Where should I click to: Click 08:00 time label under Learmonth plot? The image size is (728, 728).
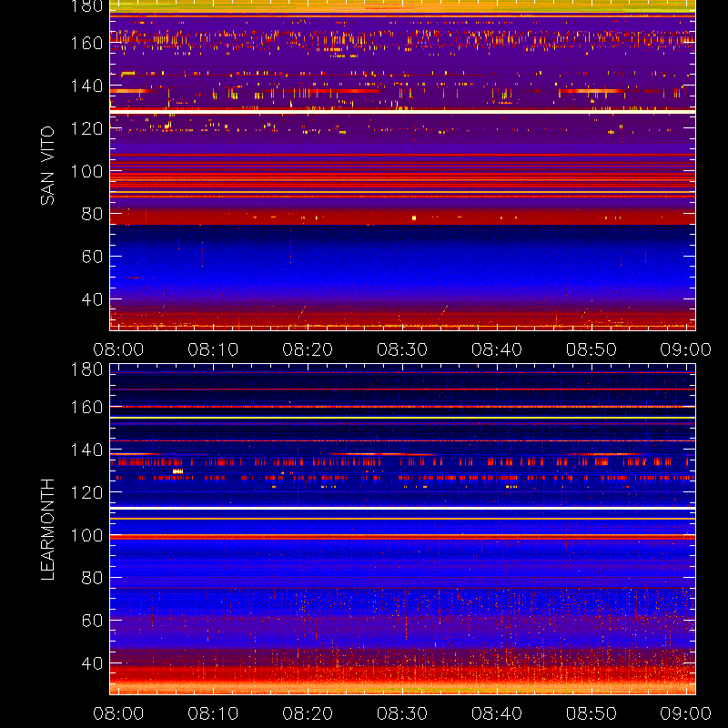(118, 713)
